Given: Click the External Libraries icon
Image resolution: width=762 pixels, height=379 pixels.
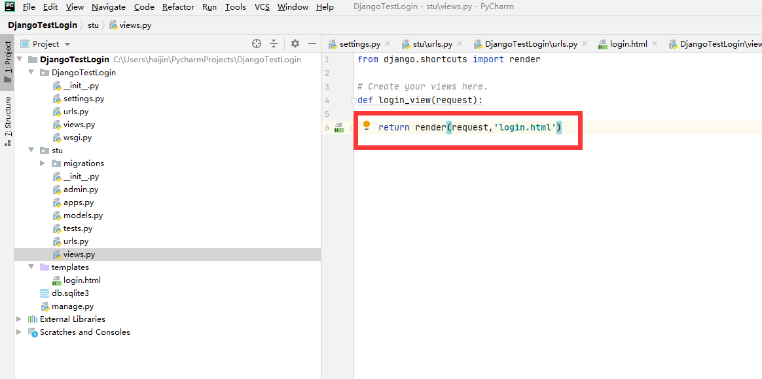Looking at the screenshot, I should pyautogui.click(x=33, y=319).
